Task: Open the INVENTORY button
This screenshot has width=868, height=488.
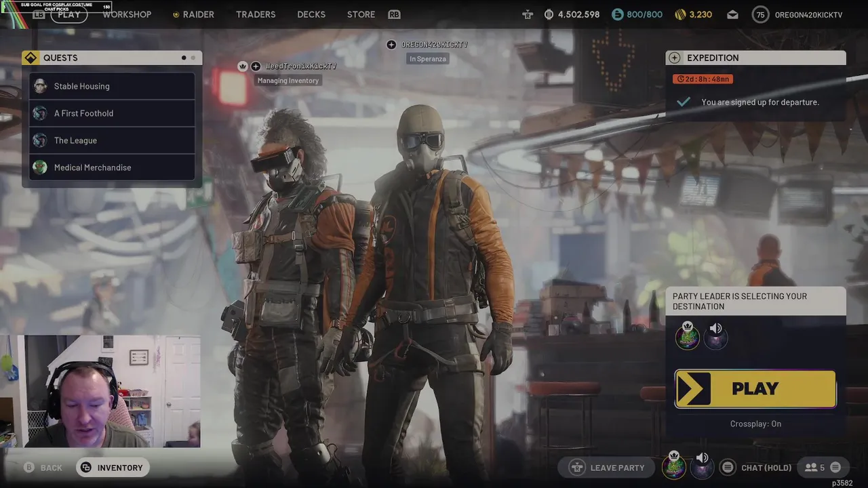Action: point(113,468)
